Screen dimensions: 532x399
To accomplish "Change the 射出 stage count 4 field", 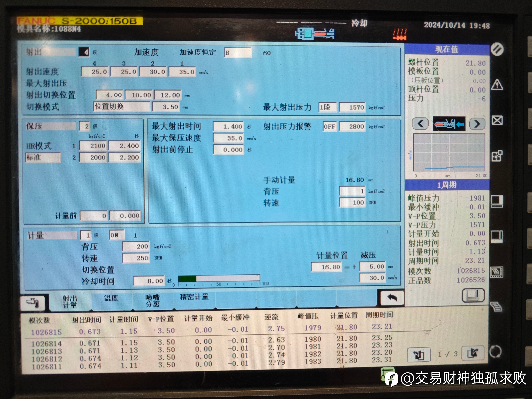I will [x=84, y=52].
